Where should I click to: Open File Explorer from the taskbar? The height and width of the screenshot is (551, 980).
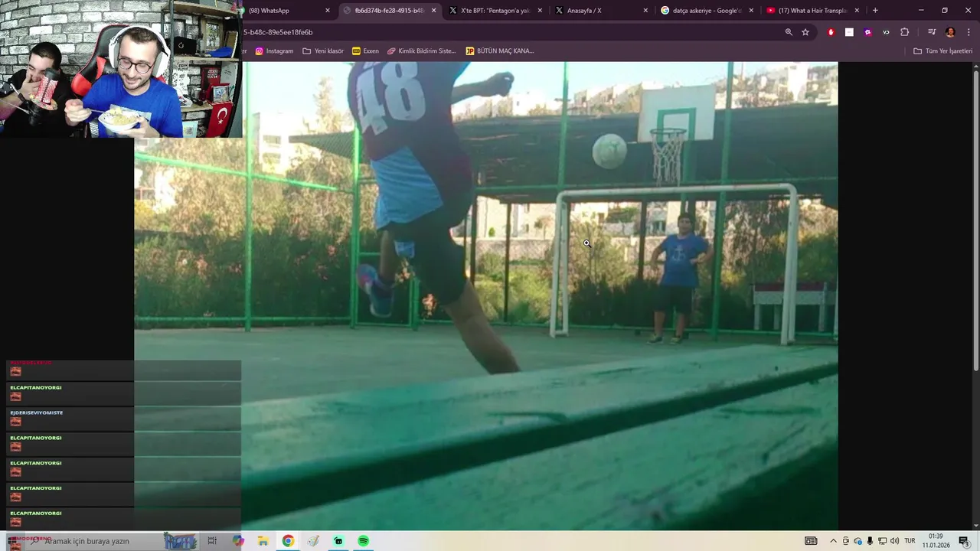(x=263, y=541)
